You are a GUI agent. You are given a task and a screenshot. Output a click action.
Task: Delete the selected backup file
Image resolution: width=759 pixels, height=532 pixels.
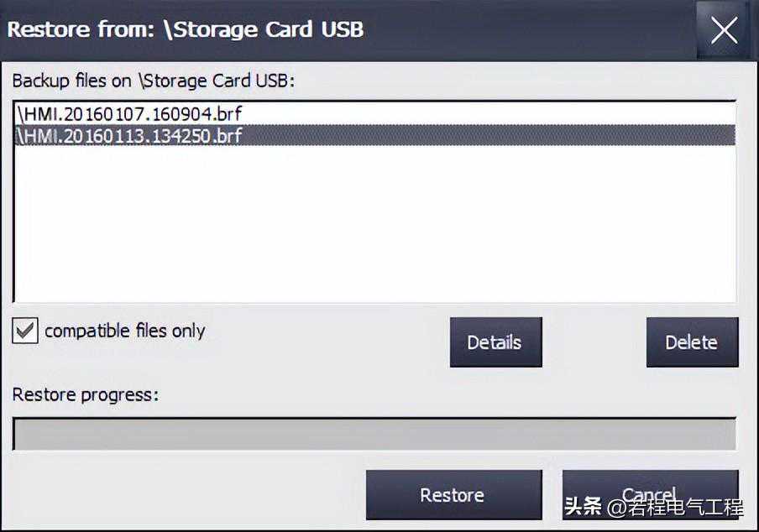[x=692, y=342]
